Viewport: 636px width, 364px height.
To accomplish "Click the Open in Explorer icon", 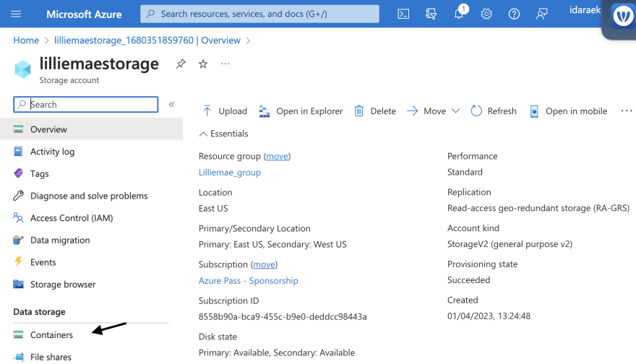I will [265, 111].
